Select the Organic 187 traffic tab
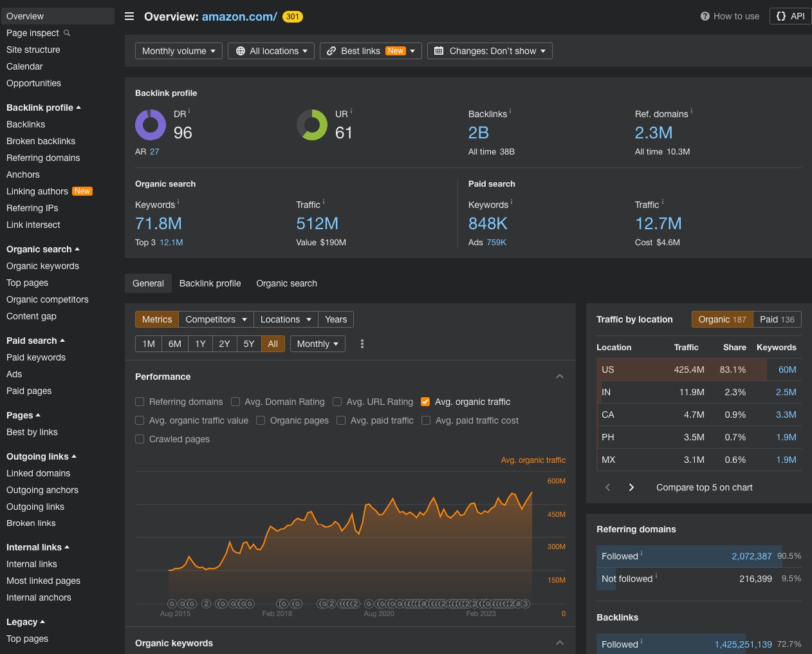This screenshot has width=812, height=654. coord(723,319)
